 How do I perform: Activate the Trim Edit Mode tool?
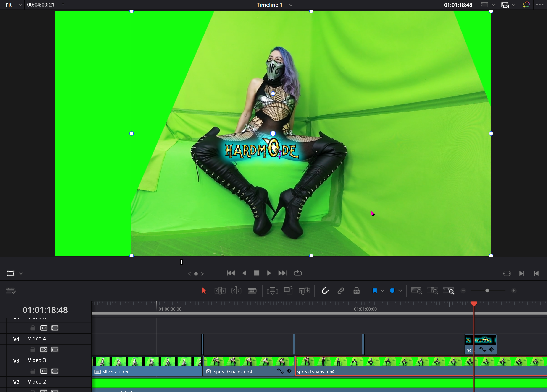pos(220,291)
